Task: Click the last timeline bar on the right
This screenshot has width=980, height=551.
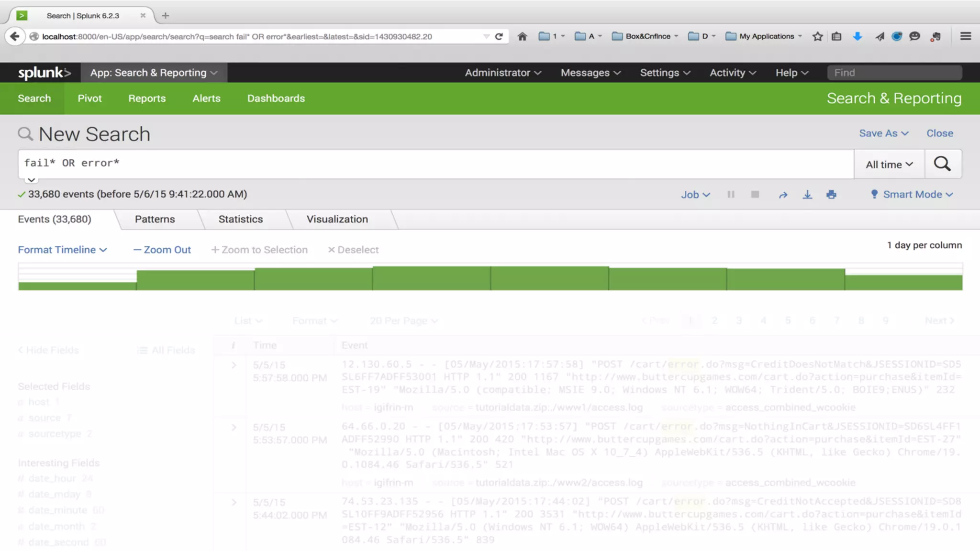Action: coord(903,282)
